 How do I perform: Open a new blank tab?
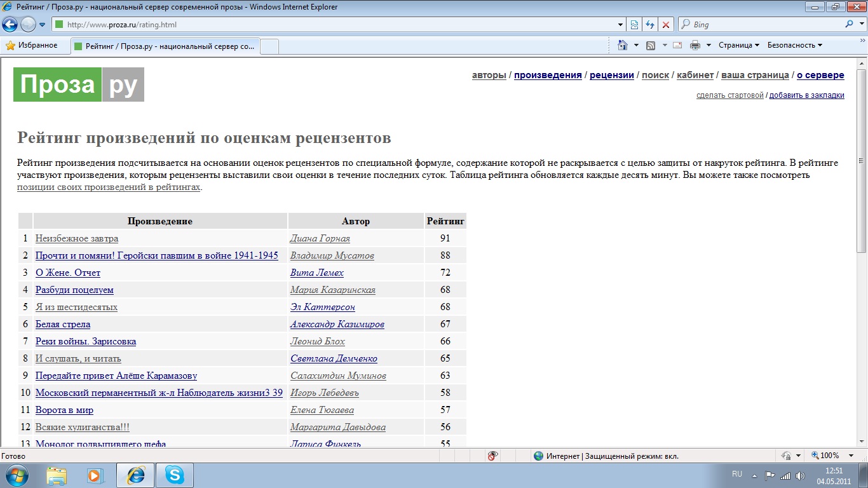[x=269, y=46]
